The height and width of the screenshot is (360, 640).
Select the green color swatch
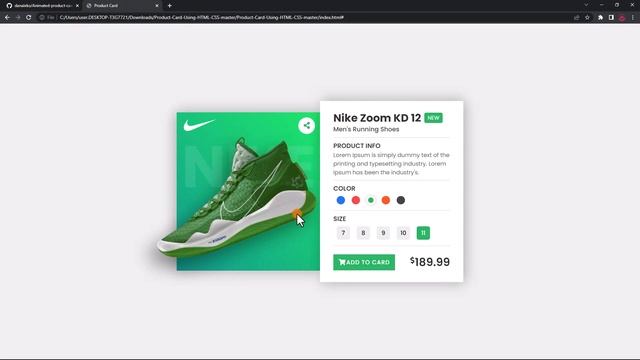click(x=371, y=200)
